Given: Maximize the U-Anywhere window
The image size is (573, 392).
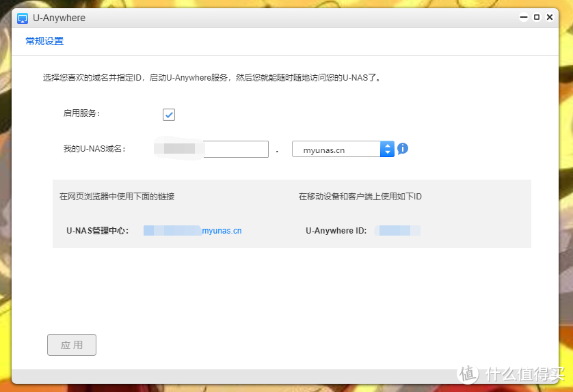Looking at the screenshot, I should (537, 17).
